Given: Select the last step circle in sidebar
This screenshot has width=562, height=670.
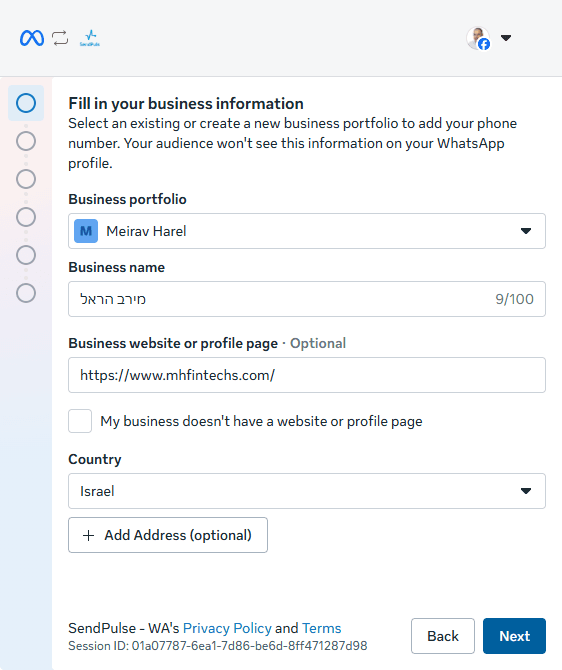Looking at the screenshot, I should click(26, 293).
